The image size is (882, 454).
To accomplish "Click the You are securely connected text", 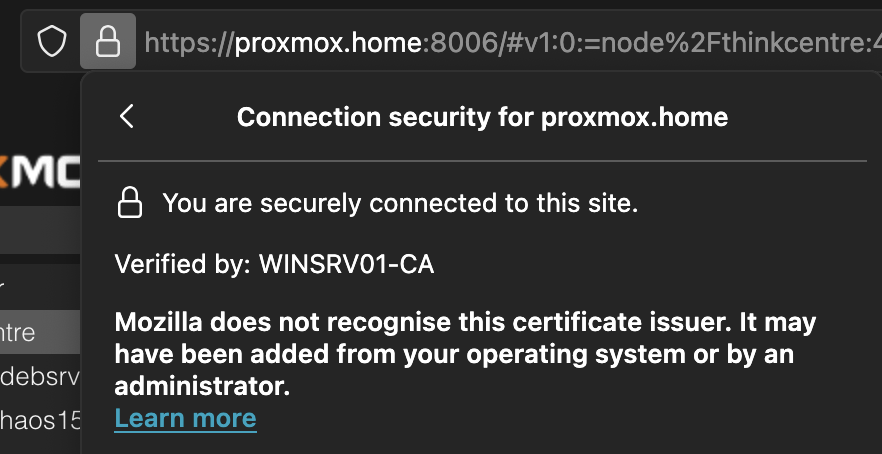I will point(400,203).
